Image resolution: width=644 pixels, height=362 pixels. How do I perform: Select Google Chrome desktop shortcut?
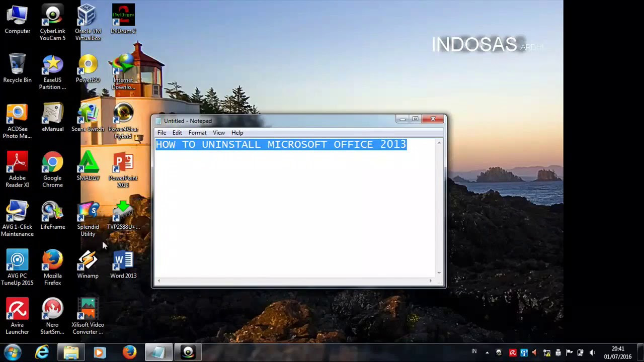pos(52,170)
